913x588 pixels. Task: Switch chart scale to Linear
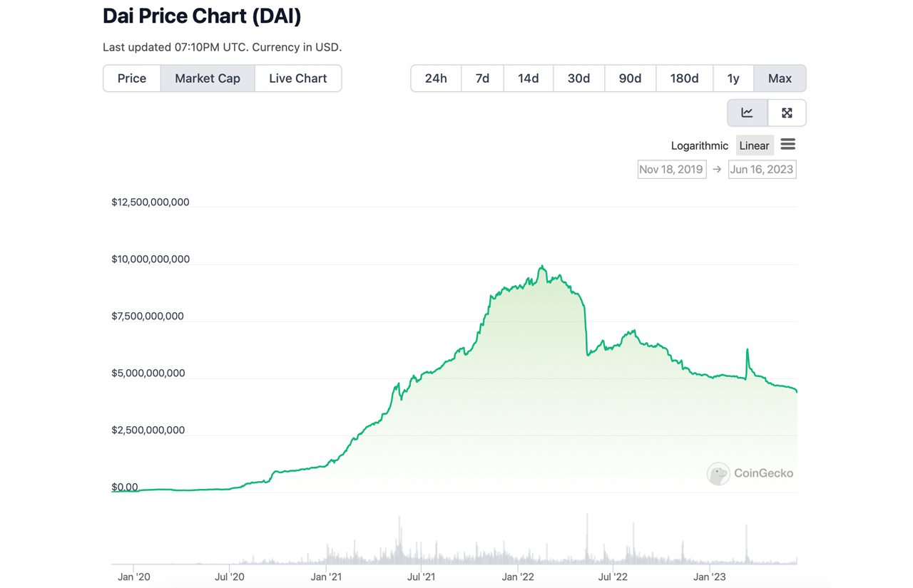pyautogui.click(x=754, y=145)
